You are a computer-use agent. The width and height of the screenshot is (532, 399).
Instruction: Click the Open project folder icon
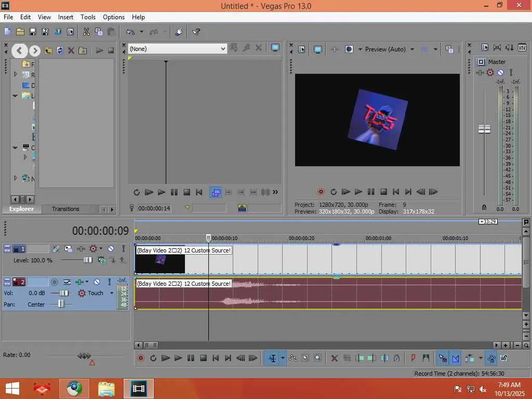20,32
